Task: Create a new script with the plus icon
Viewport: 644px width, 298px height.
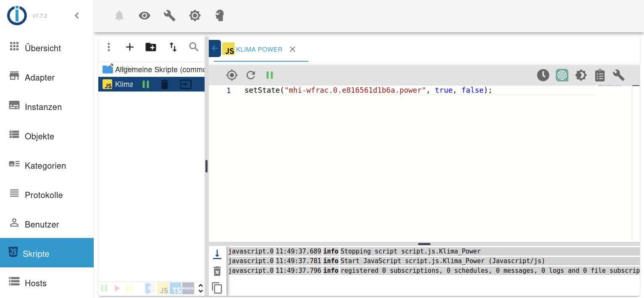Action: pyautogui.click(x=130, y=47)
